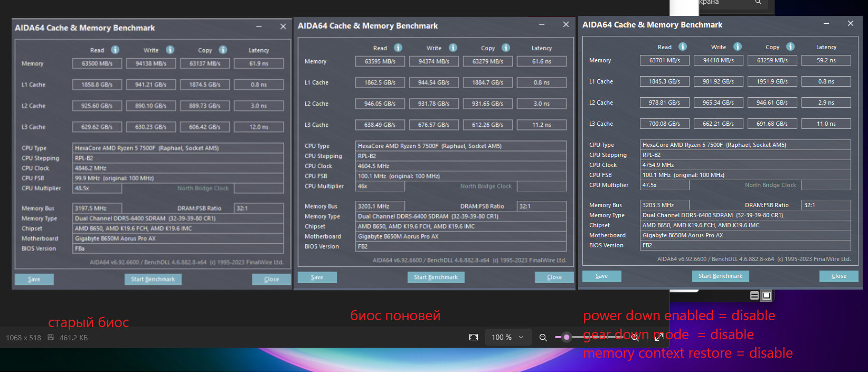Click the "638.49 GB/s" L3 cache read value
The width and height of the screenshot is (868, 381).
380,125
